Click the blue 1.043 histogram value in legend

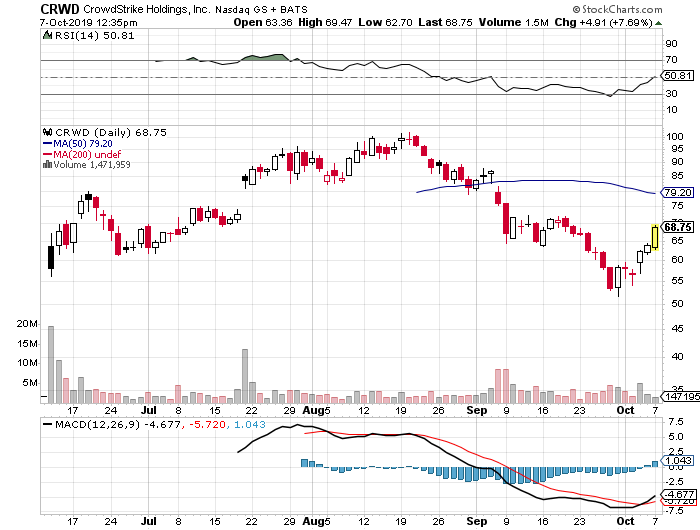(250, 424)
